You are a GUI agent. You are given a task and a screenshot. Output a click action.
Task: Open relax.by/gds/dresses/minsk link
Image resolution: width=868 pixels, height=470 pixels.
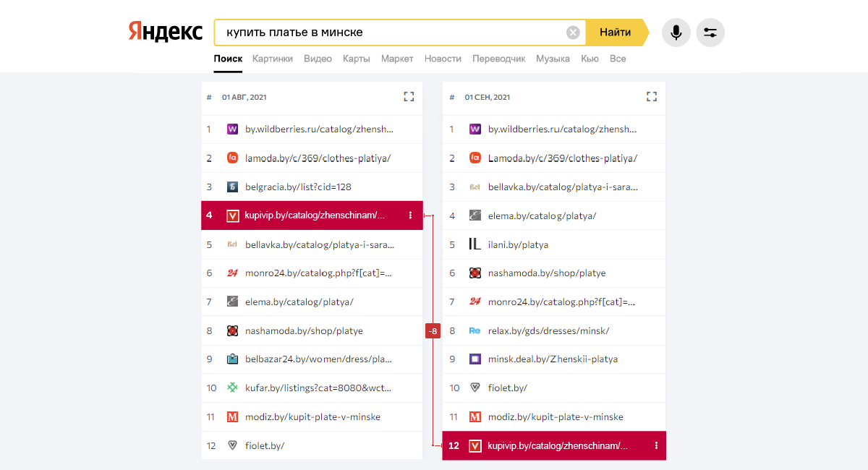[x=549, y=330]
